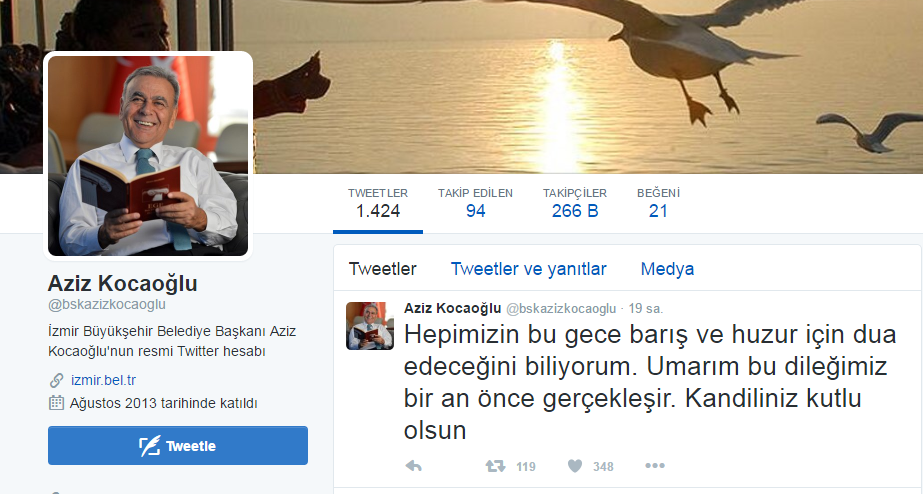Screen dimensions: 923x496
Task: Retweet the tweet using the retweet icon
Action: (x=495, y=466)
